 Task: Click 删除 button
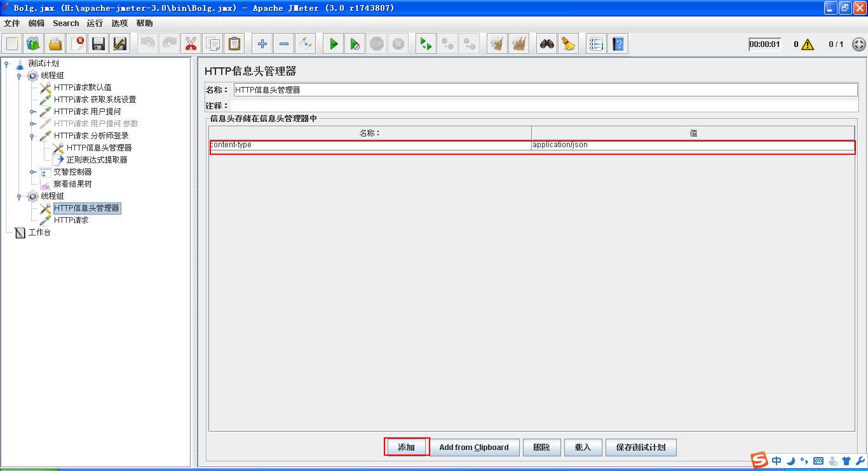click(x=541, y=447)
